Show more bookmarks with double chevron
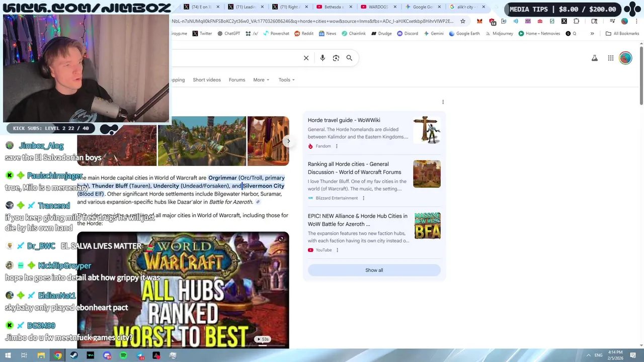Viewport: 644px width, 362px height. tap(592, 34)
